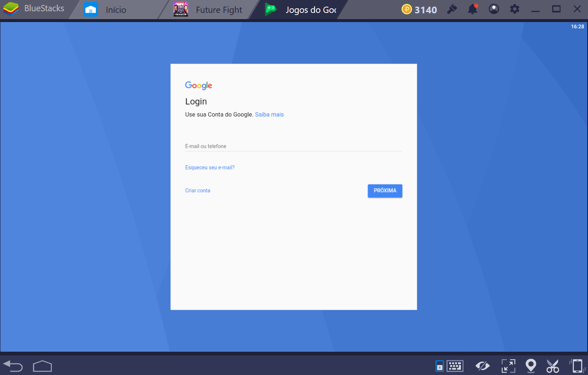Open the user account profile icon
Screen dimensions: 588x375
(x=494, y=9)
